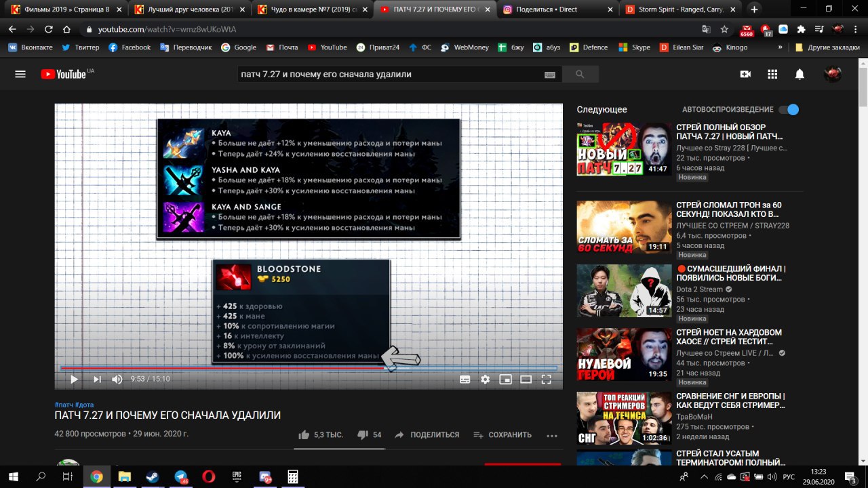The height and width of the screenshot is (488, 868).
Task: Skip to next video
Action: (x=97, y=380)
